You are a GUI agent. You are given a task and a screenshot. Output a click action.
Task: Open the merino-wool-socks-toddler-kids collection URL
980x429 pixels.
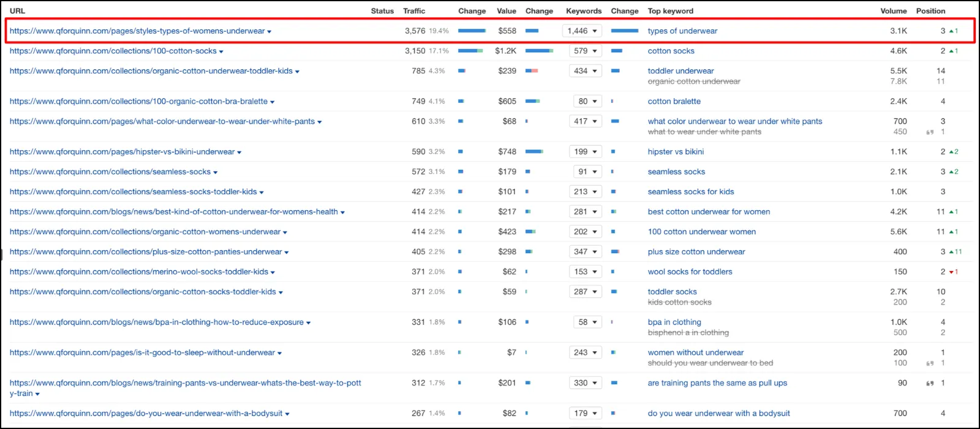point(139,271)
